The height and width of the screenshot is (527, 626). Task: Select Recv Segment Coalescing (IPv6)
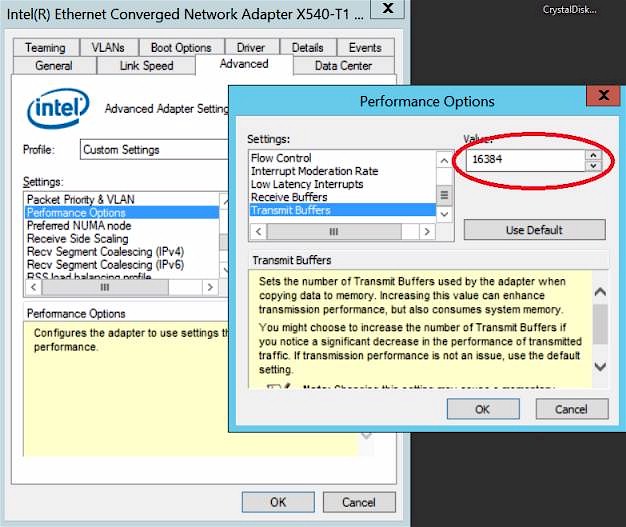point(122,265)
